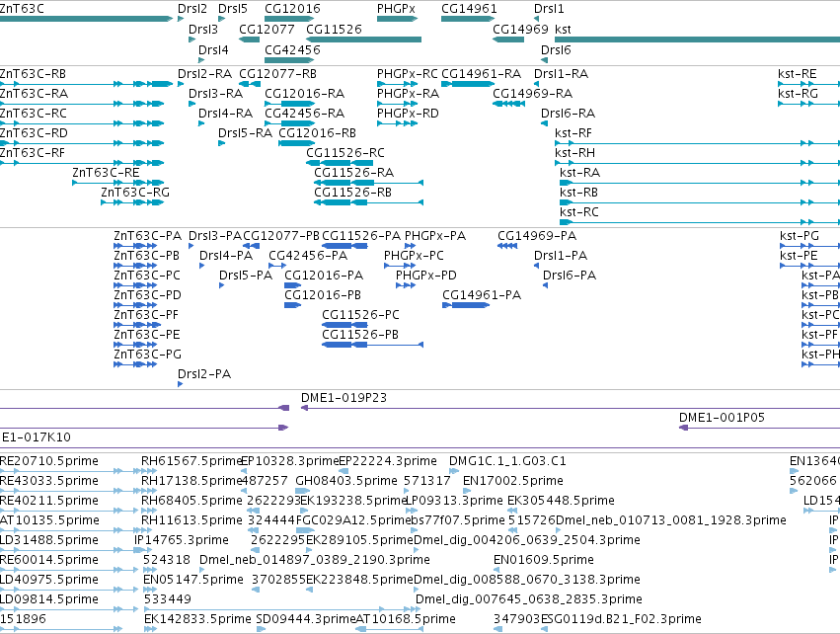The image size is (840, 634).
Task: Select the PHGPx-RD transcript
Action: coord(408,114)
